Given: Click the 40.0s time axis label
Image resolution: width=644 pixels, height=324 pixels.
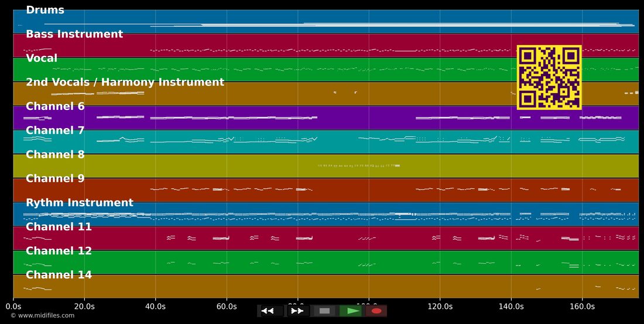Looking at the screenshot, I should point(155,306).
